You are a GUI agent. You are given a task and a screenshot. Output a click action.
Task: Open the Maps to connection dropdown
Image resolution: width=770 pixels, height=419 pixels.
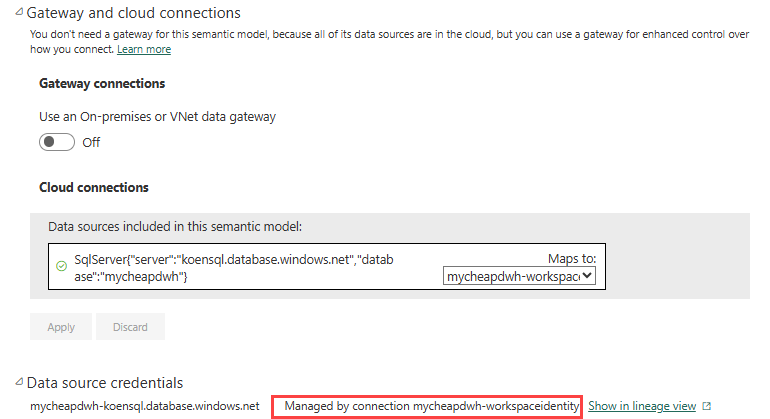pos(519,276)
